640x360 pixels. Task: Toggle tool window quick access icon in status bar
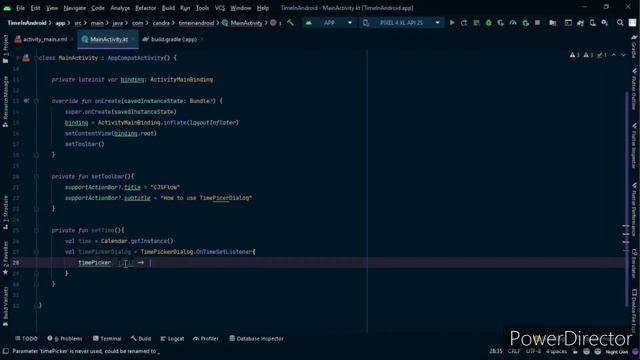pyautogui.click(x=6, y=351)
